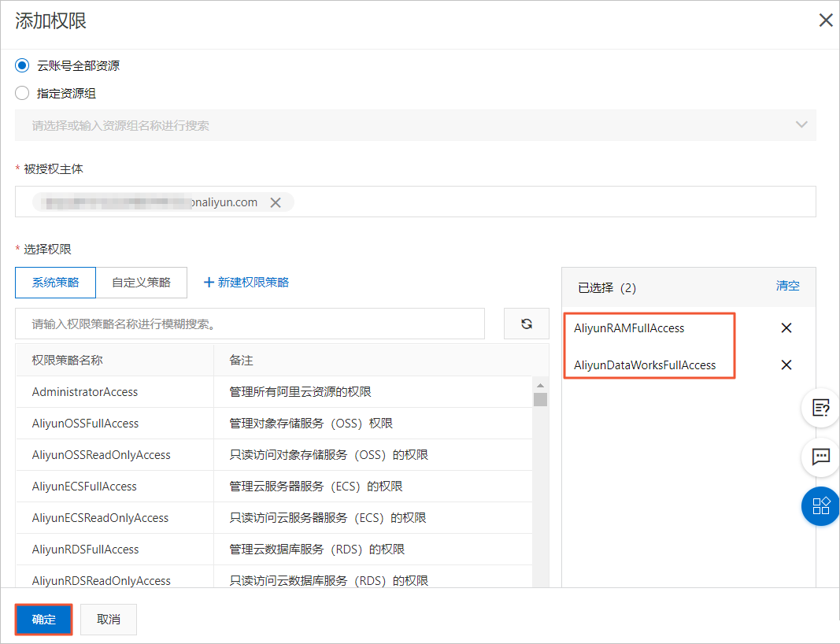Select 云账号全部资源 radio button
The width and height of the screenshot is (840, 644).
coord(22,65)
